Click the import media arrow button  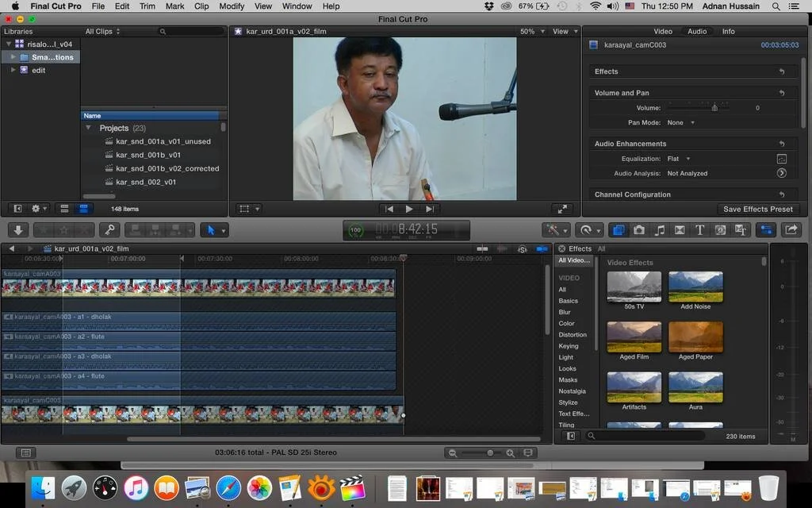(19, 230)
